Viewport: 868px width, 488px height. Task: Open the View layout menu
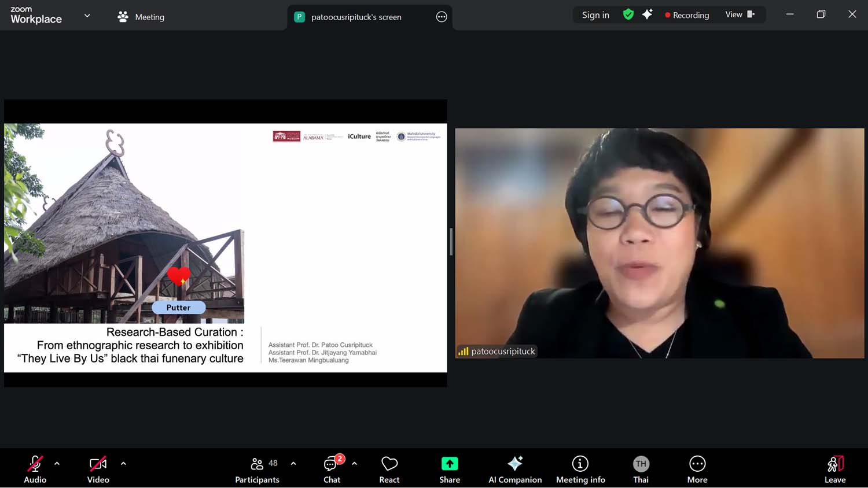point(740,15)
